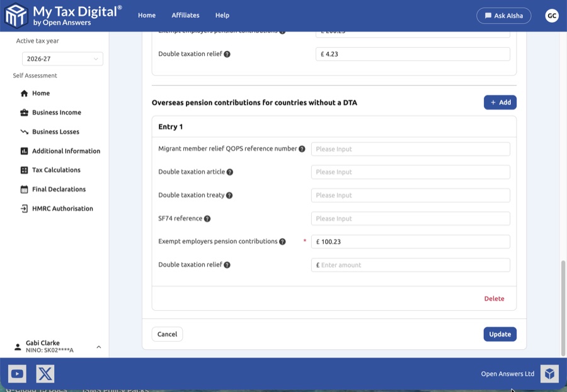The width and height of the screenshot is (567, 392).
Task: Click help icon beside Migrant member relief QOPS
Action: pos(302,149)
